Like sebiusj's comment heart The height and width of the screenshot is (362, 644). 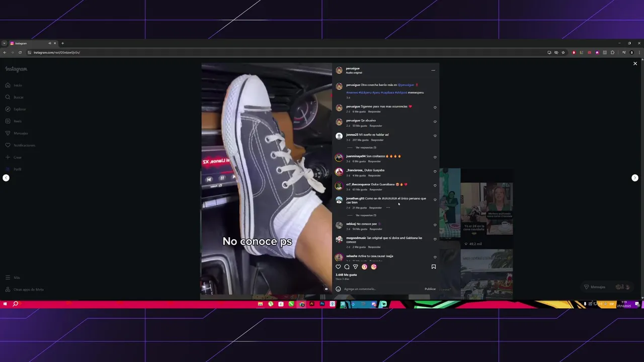pos(435,225)
